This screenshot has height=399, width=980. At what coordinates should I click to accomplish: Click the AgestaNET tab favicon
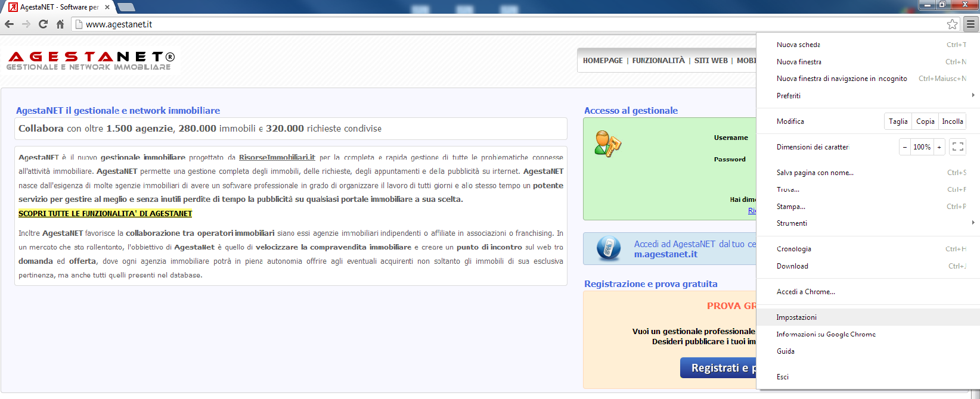[13, 7]
